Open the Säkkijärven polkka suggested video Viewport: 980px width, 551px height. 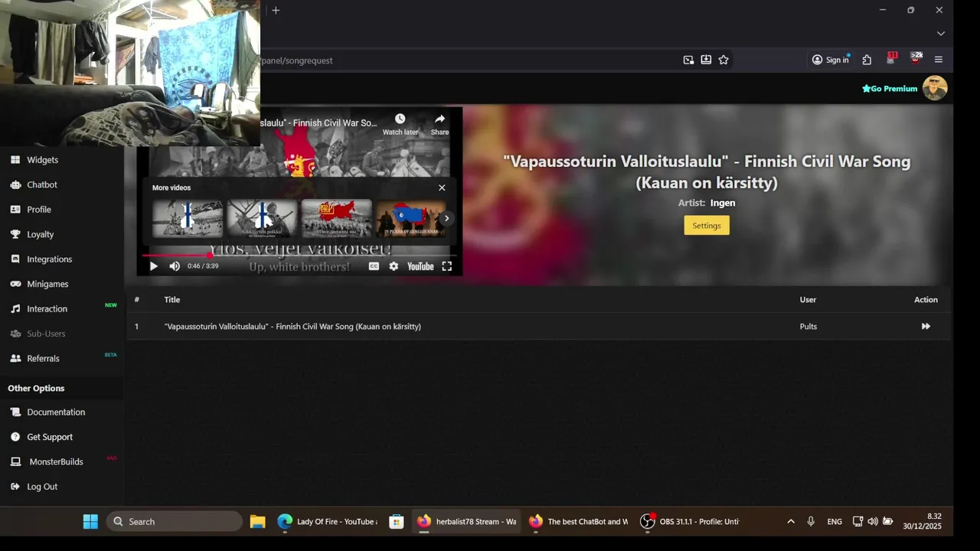point(262,218)
